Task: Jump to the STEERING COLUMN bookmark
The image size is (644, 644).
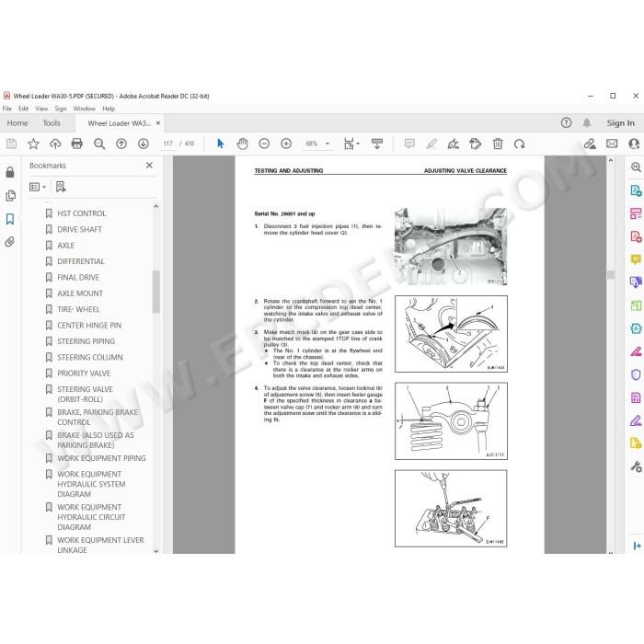Action: click(x=89, y=358)
